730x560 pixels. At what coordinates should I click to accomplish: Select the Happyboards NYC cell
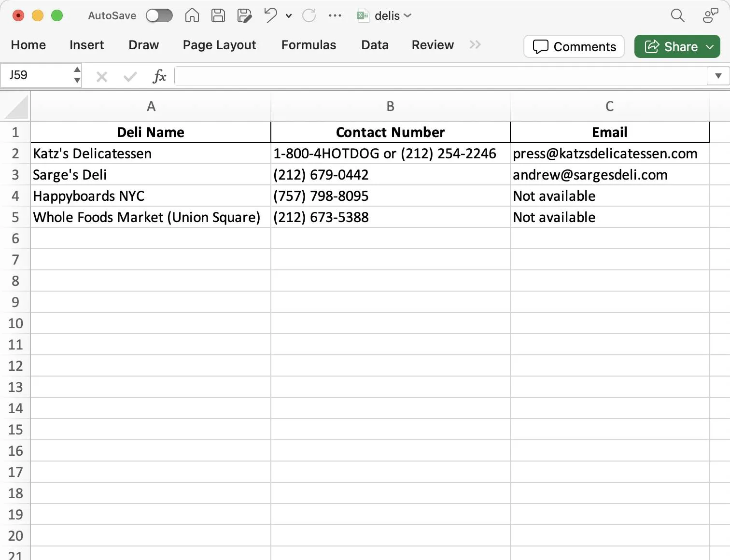pos(151,196)
